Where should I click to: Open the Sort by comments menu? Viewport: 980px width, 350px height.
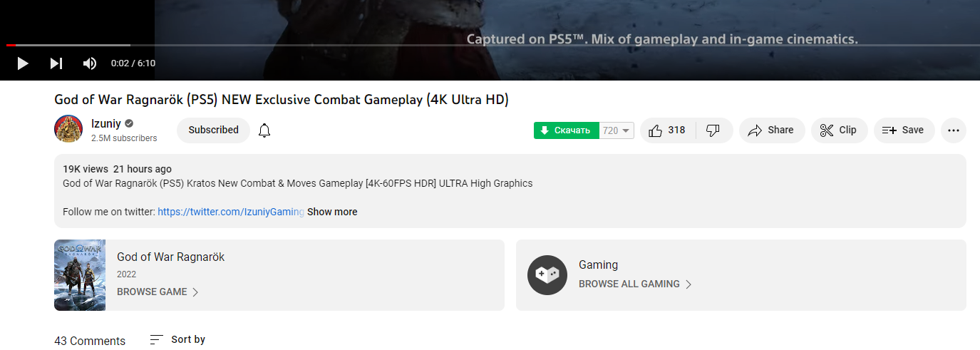(177, 340)
